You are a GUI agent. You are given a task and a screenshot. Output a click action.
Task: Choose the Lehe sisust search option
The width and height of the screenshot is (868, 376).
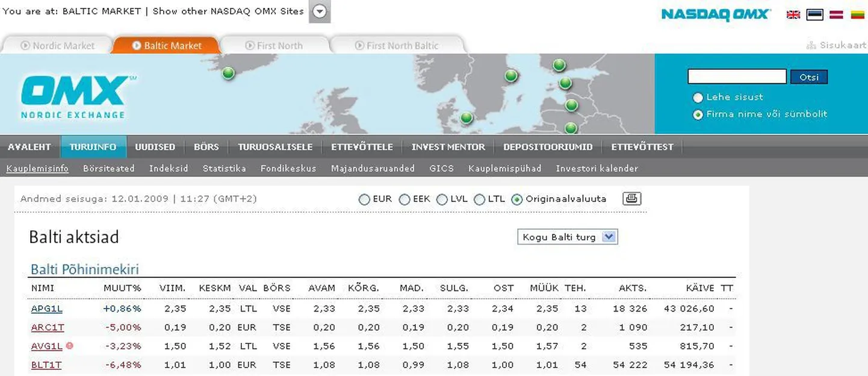pyautogui.click(x=698, y=98)
